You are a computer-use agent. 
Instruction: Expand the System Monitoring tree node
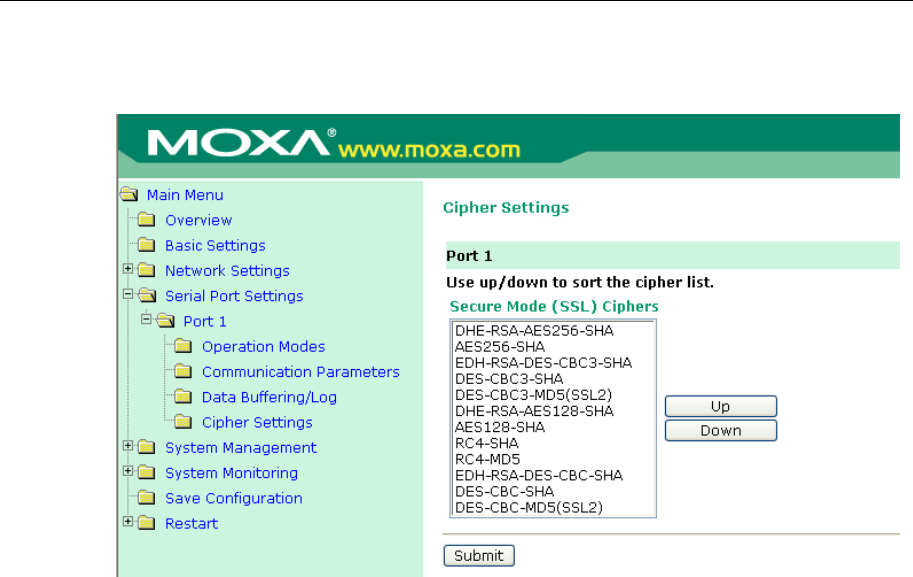coord(127,472)
